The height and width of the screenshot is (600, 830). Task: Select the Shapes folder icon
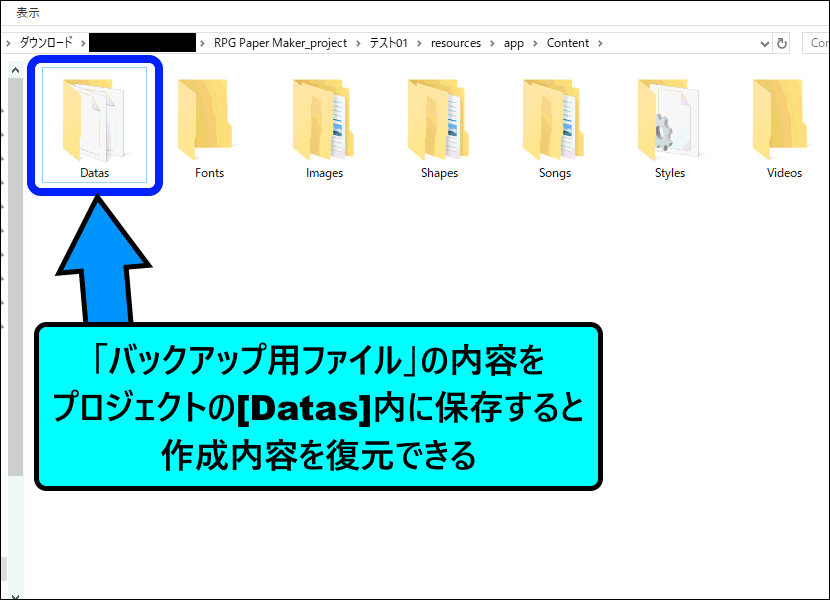click(439, 122)
